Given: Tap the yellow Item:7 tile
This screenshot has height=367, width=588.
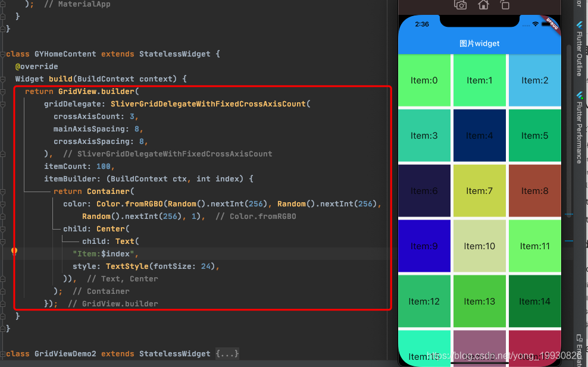Looking at the screenshot, I should pyautogui.click(x=479, y=191).
